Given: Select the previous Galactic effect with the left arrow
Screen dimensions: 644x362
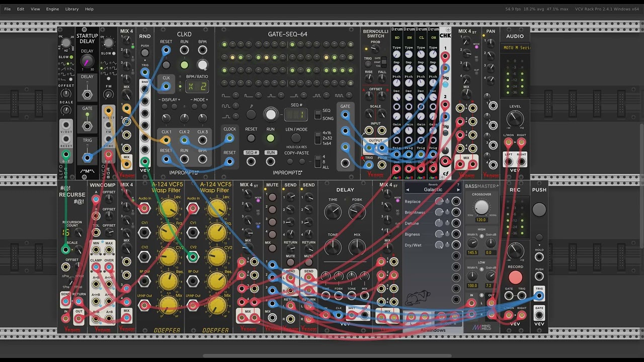Looking at the screenshot, I should 408,190.
